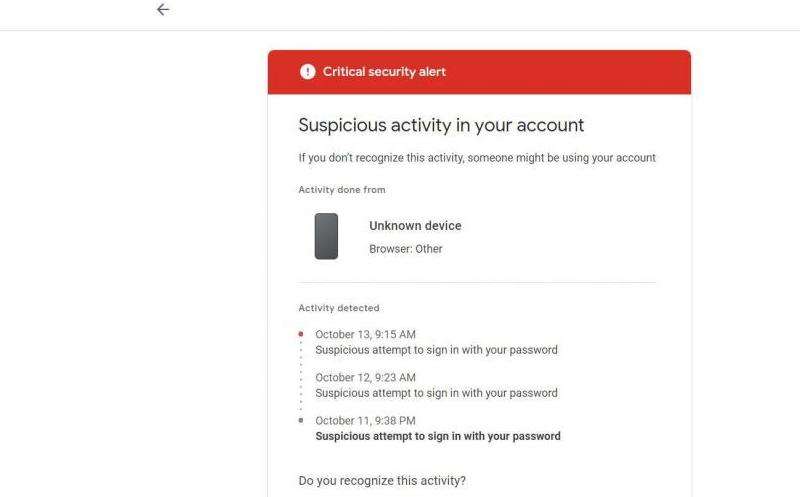Image resolution: width=800 pixels, height=497 pixels.
Task: Click the Activity done from label
Action: pos(342,190)
